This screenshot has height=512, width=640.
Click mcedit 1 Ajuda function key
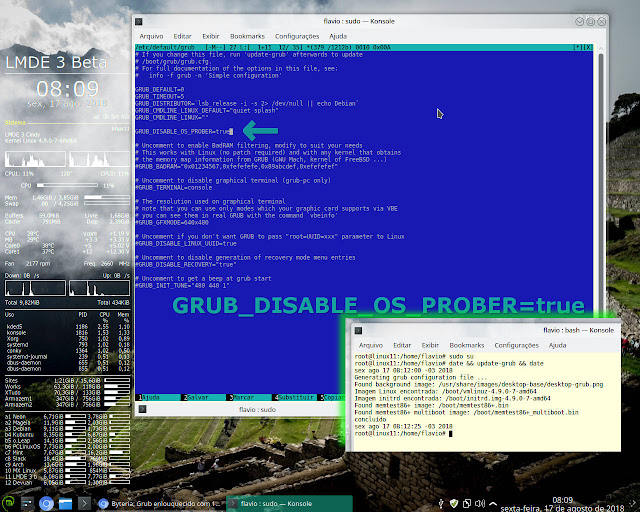[158, 397]
